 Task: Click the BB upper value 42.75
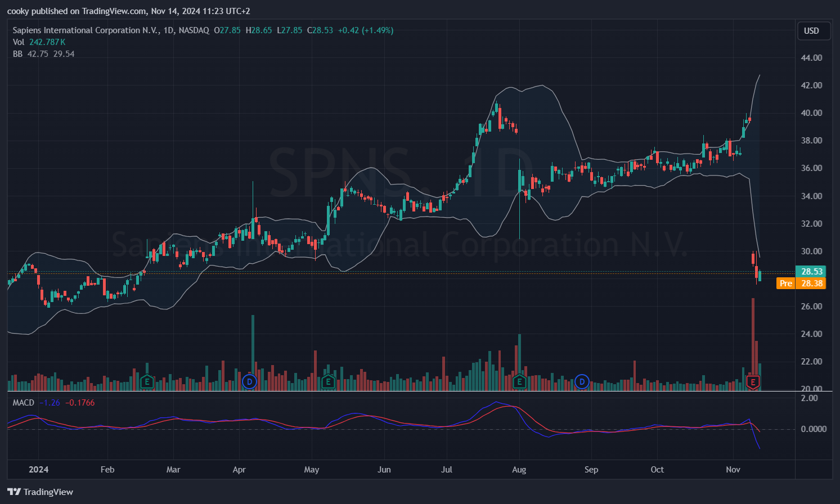38,54
